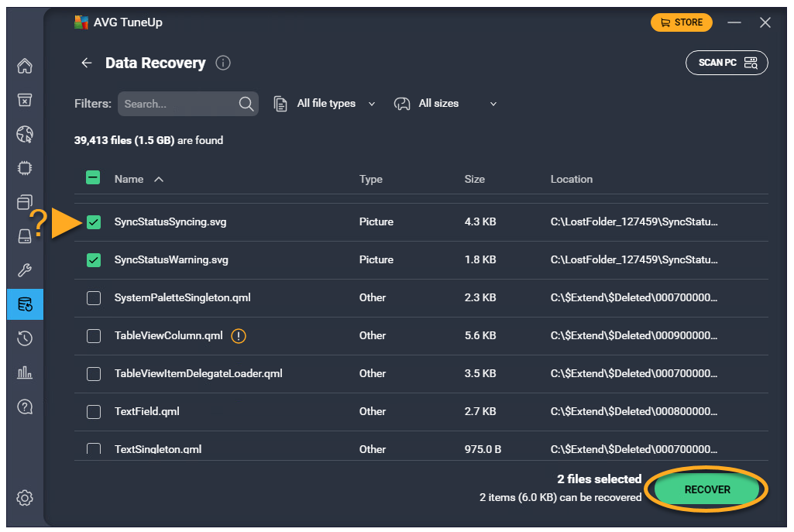Click the info icon beside Data Recovery
The height and width of the screenshot is (532, 794).
223,63
